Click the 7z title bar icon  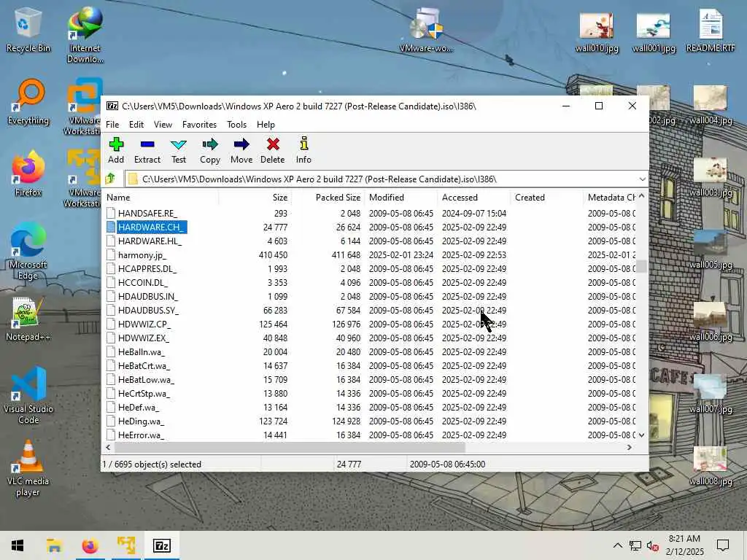[x=112, y=106]
